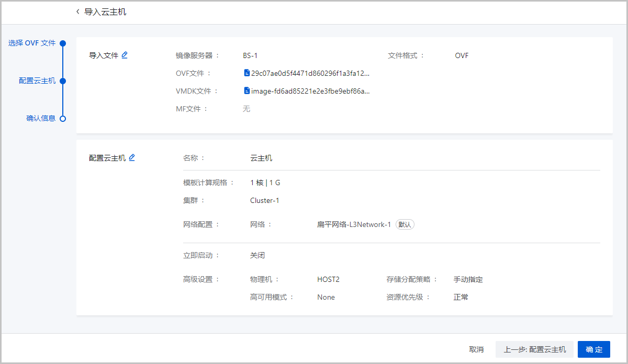Open the VMDK file name image-fd6ad...

pos(310,91)
